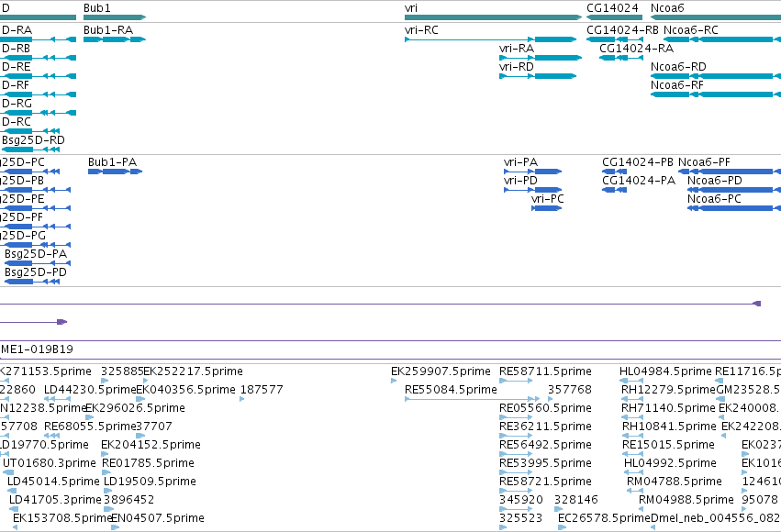Select EST LD19509.5prime
Screen dimensions: 781x532
click(x=150, y=482)
